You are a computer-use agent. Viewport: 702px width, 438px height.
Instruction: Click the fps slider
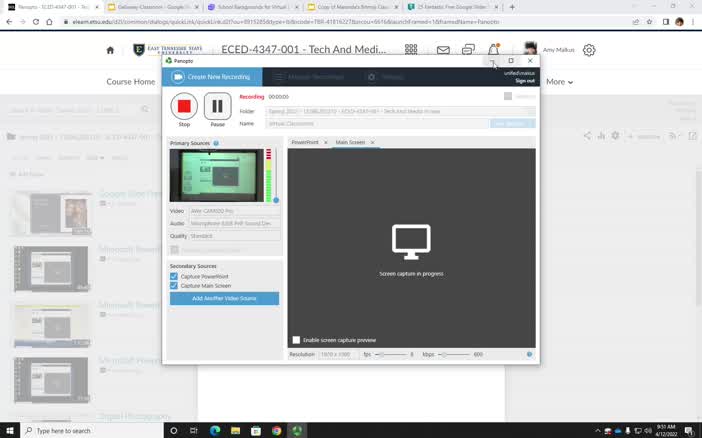pos(392,355)
